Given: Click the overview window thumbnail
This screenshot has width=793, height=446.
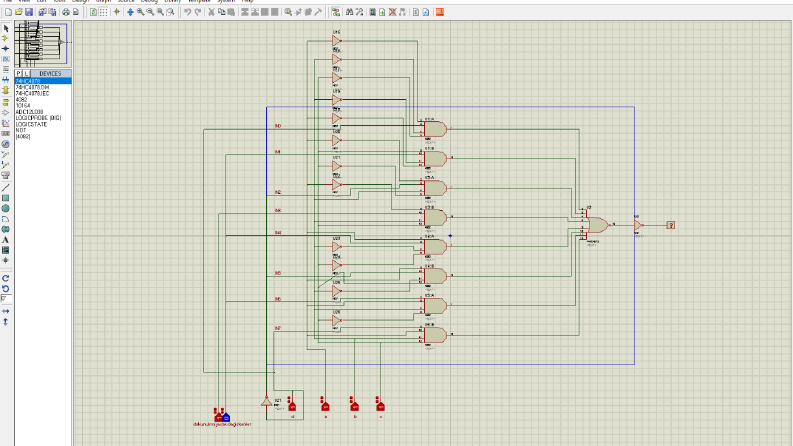Looking at the screenshot, I should point(43,44).
